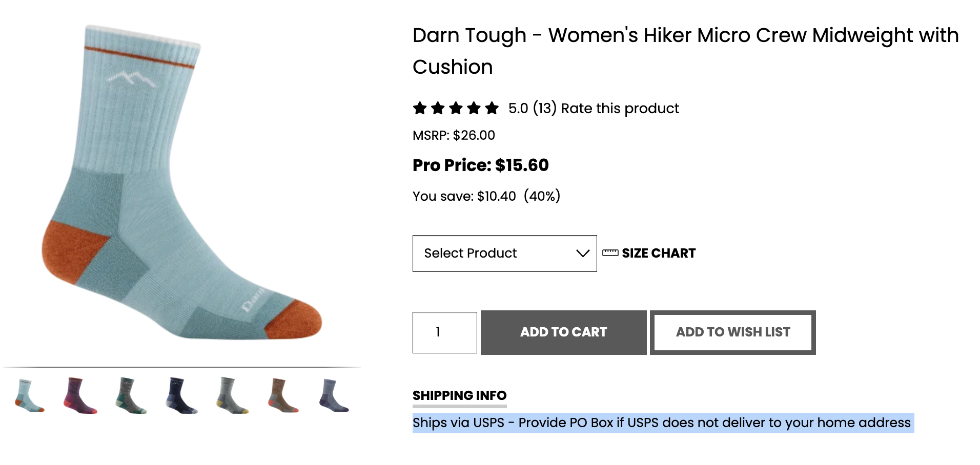980x465 pixels.
Task: Select the navy blue sock thumbnail
Action: point(181,395)
